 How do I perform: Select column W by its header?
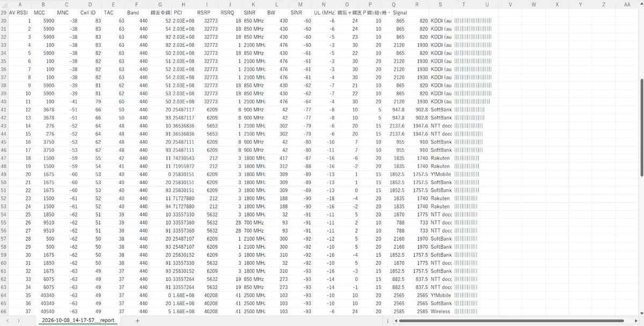(x=533, y=4)
